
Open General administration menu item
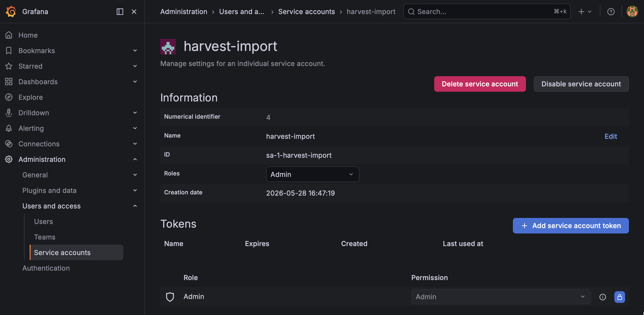tap(35, 175)
